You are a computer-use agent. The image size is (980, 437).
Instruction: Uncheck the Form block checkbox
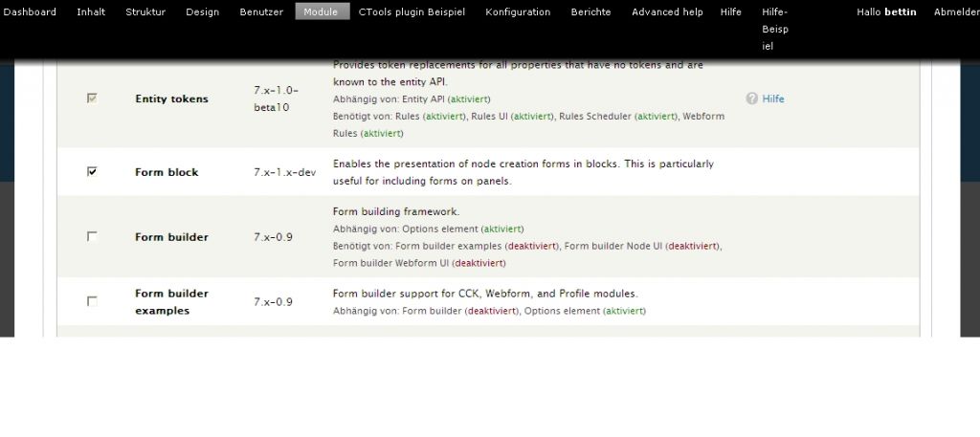pos(92,172)
